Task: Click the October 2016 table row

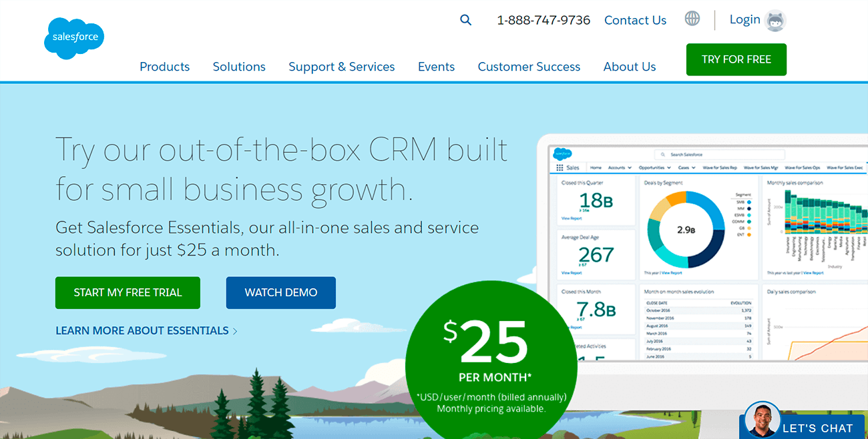Action: point(698,310)
